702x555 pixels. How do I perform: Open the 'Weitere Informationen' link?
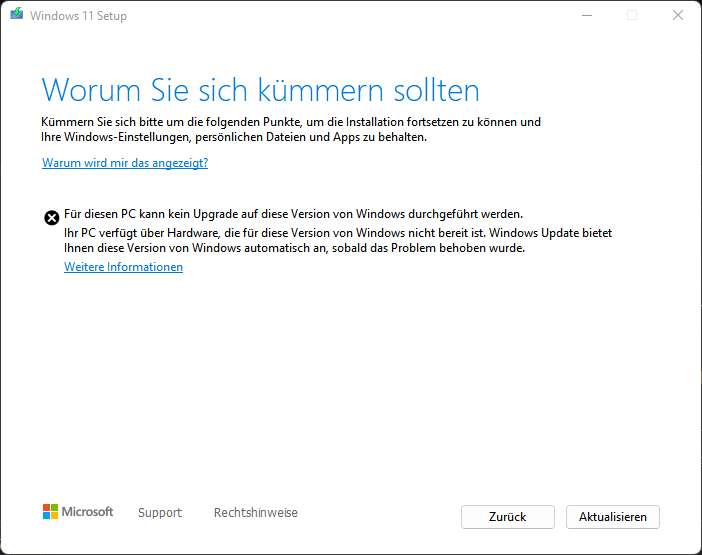click(123, 267)
